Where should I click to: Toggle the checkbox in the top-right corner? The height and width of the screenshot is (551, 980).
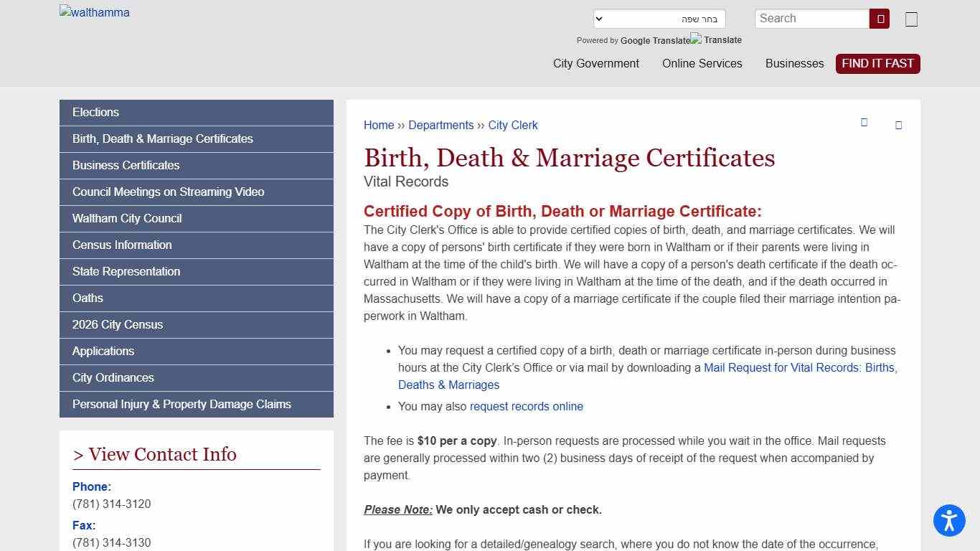911,19
